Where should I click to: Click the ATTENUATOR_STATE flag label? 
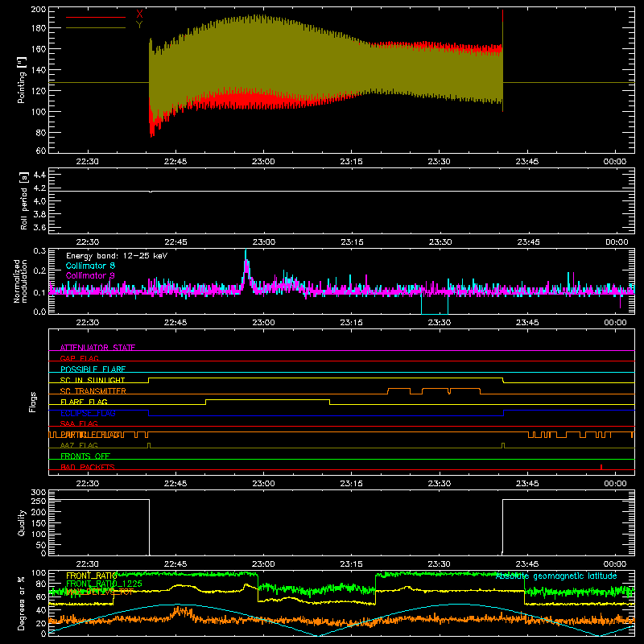pos(97,348)
